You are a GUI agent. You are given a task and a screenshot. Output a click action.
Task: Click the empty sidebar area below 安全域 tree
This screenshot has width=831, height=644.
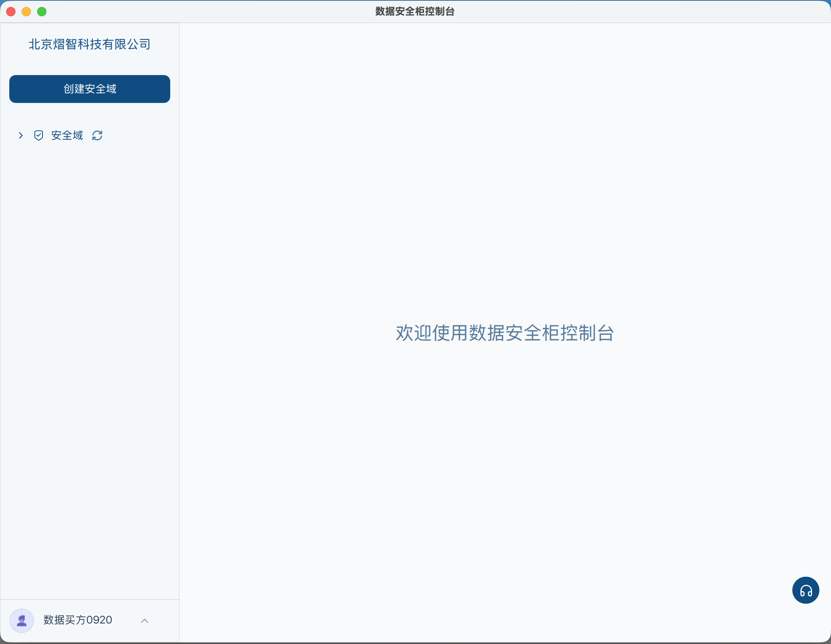(90, 368)
